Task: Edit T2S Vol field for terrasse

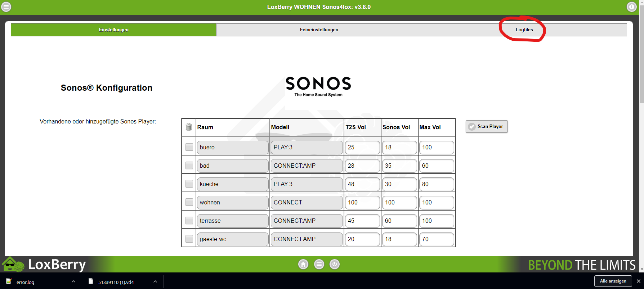Action: (362, 221)
